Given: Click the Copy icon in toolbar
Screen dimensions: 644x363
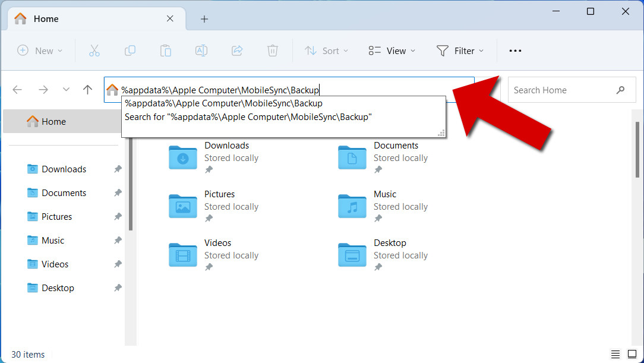Looking at the screenshot, I should [x=130, y=50].
